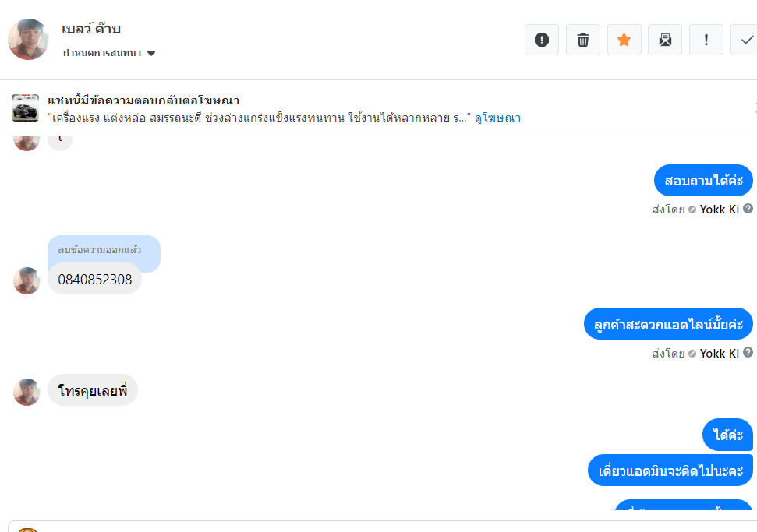Open the กำหนดการสนทนา dropdown
The width and height of the screenshot is (757, 532).
pyautogui.click(x=110, y=53)
